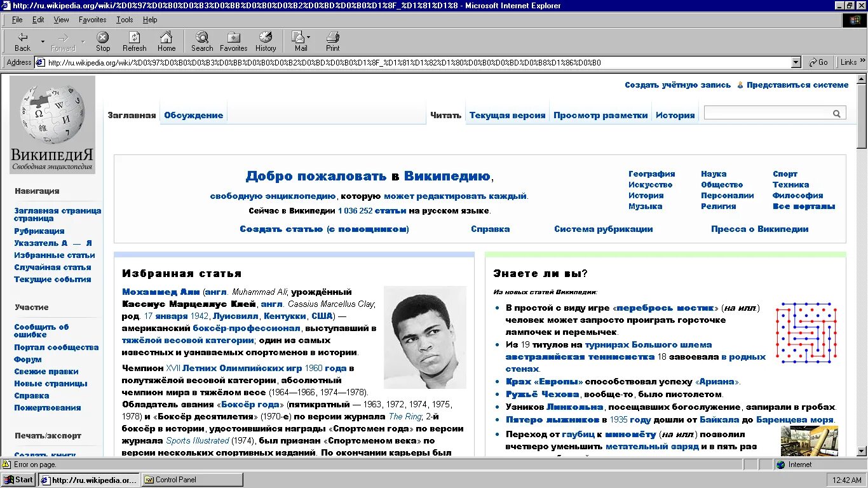Open the География portal link
This screenshot has width=868, height=488.
coord(651,173)
